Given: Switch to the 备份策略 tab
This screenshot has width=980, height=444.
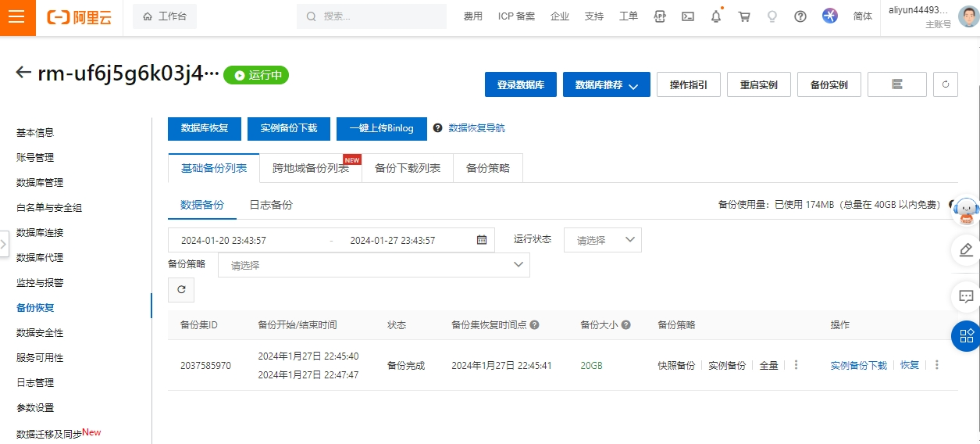Looking at the screenshot, I should [x=487, y=168].
